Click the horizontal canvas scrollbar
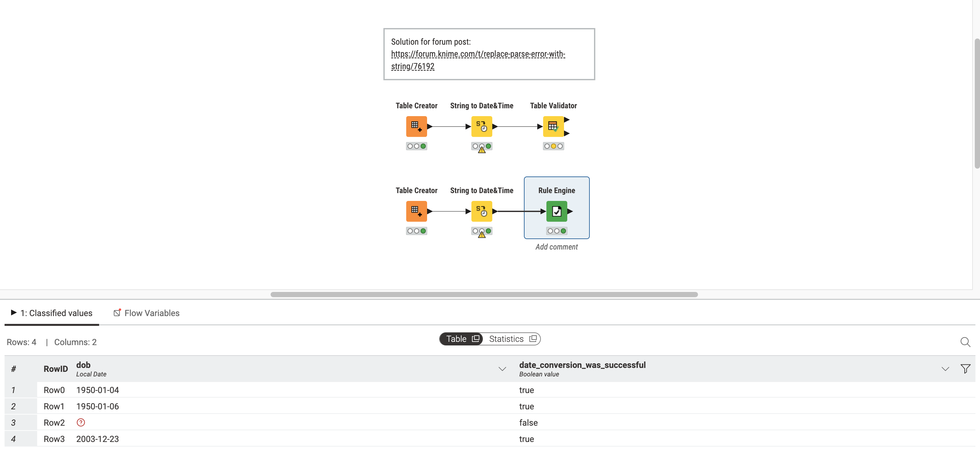Viewport: 980px width, 456px height. pos(483,294)
